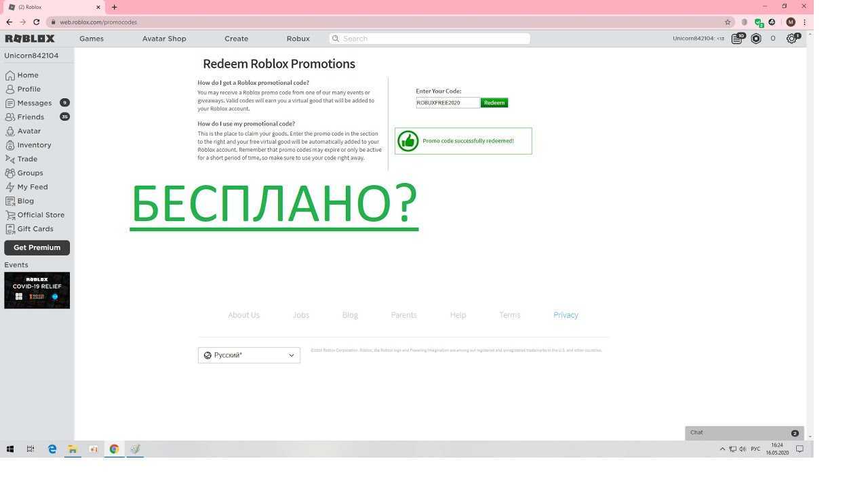This screenshot has height=488, width=868.
Task: Click the Get Premium button
Action: click(37, 247)
